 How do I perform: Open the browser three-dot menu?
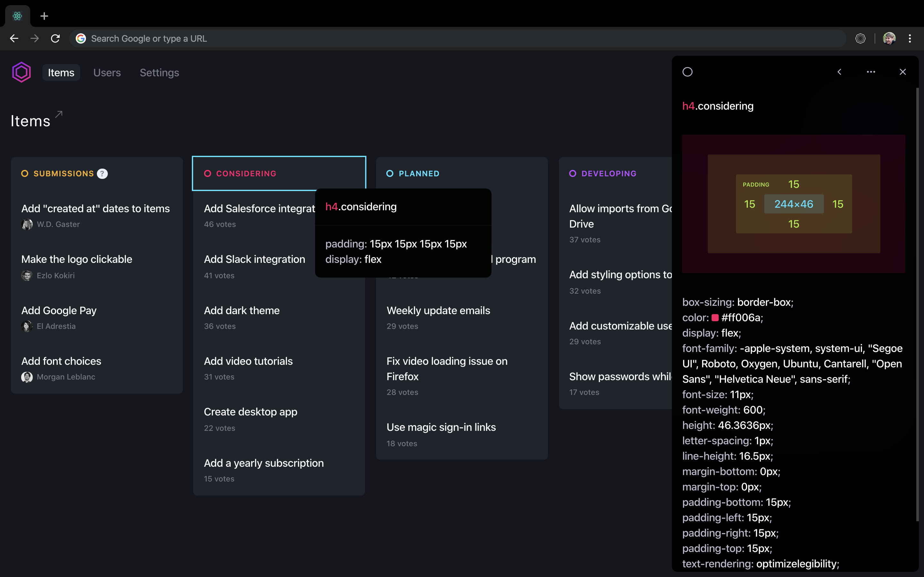pos(910,38)
